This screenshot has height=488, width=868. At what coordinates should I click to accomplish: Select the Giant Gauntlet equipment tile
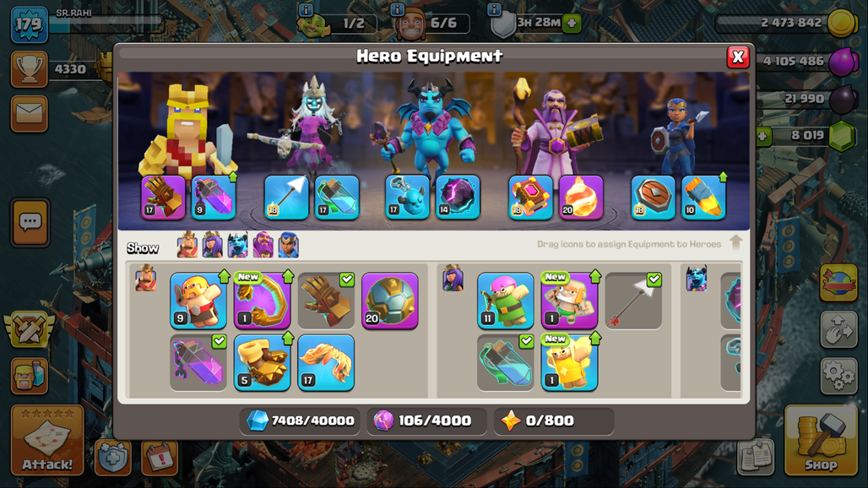(326, 301)
